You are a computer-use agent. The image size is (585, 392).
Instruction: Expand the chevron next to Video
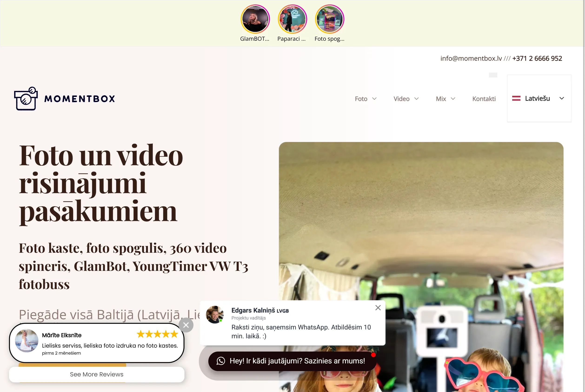coord(416,99)
